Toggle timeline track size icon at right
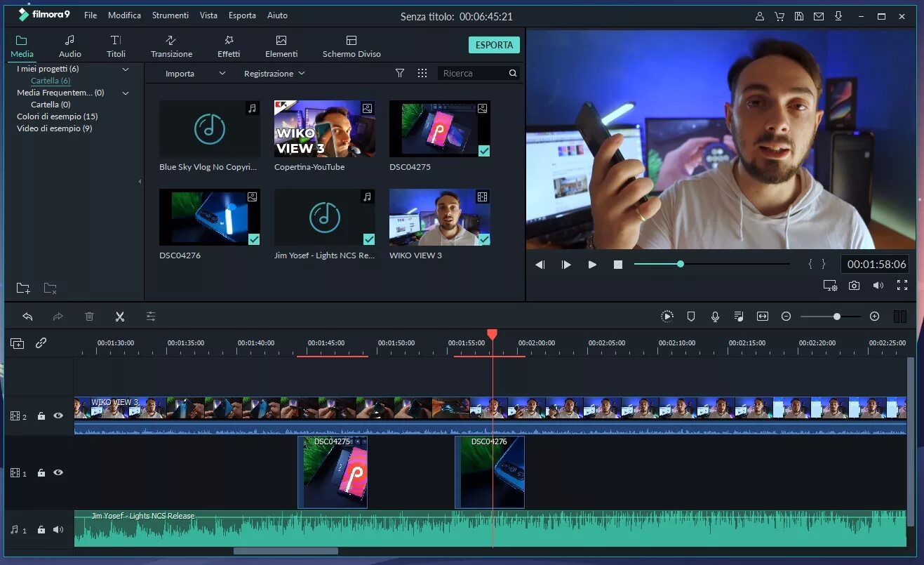 click(900, 317)
